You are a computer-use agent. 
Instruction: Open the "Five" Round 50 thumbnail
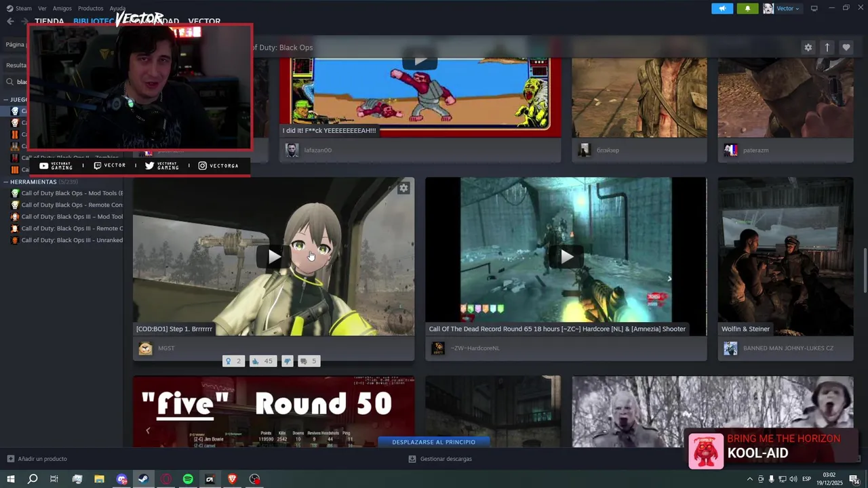click(x=273, y=411)
